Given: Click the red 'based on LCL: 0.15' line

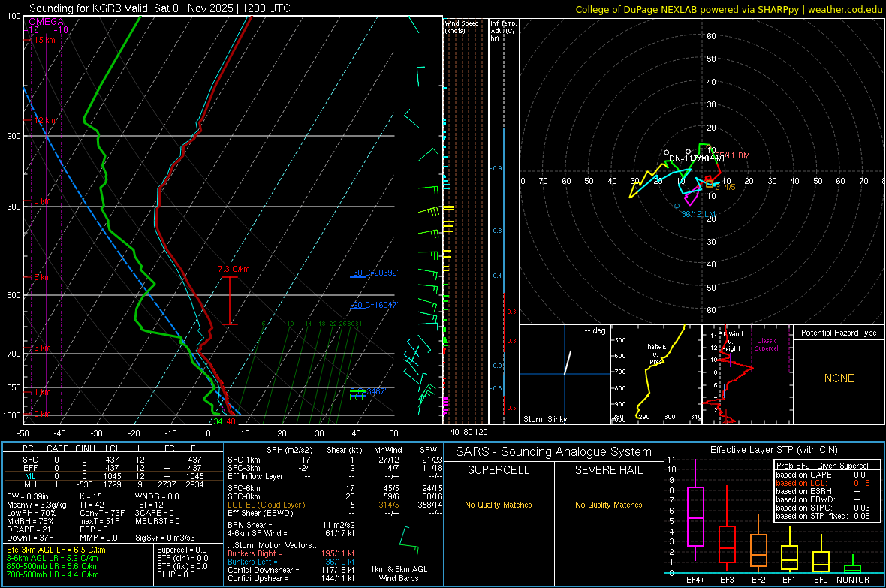Looking at the screenshot, I should click(x=823, y=483).
